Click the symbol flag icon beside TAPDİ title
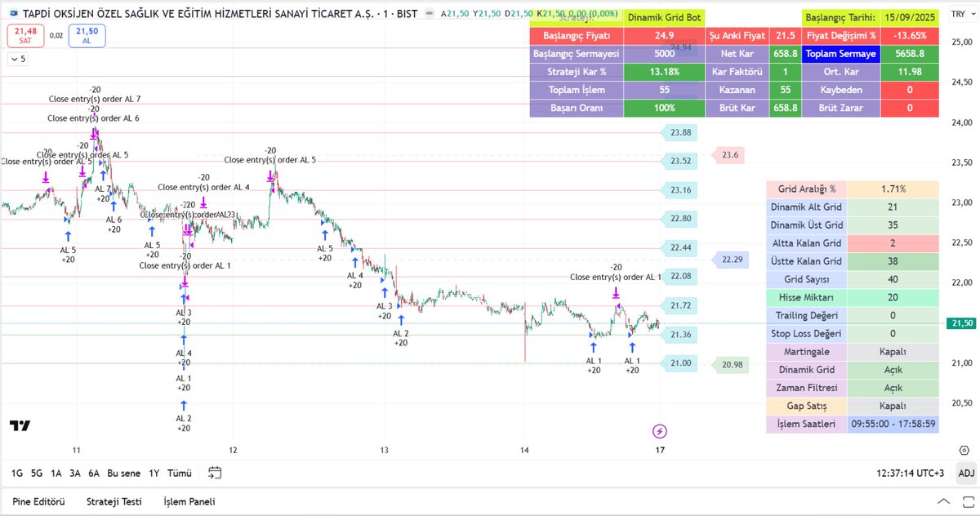The image size is (980, 516). pos(12,14)
